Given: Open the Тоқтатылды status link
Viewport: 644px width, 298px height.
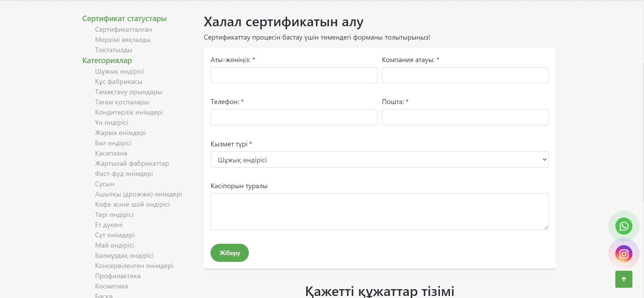Looking at the screenshot, I should (x=113, y=50).
